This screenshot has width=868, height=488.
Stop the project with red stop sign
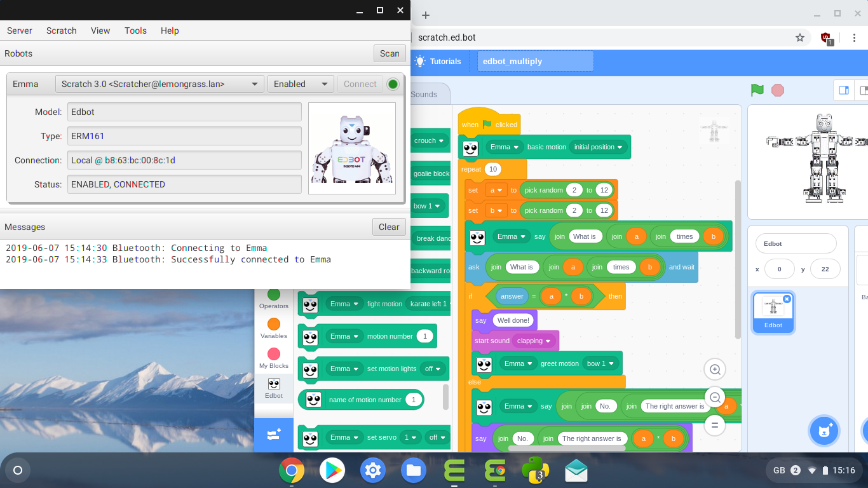(778, 90)
